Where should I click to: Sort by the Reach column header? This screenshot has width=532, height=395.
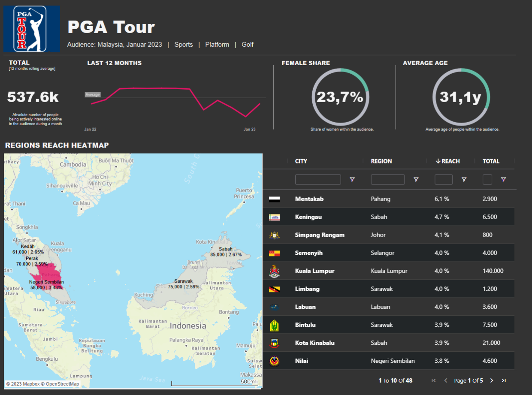pos(447,161)
